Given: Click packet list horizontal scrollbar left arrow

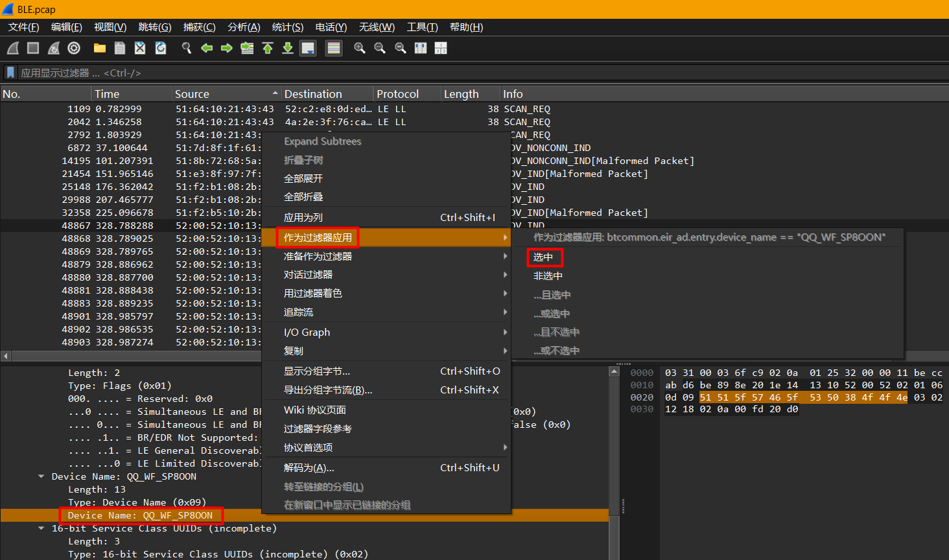Looking at the screenshot, I should click(6, 356).
